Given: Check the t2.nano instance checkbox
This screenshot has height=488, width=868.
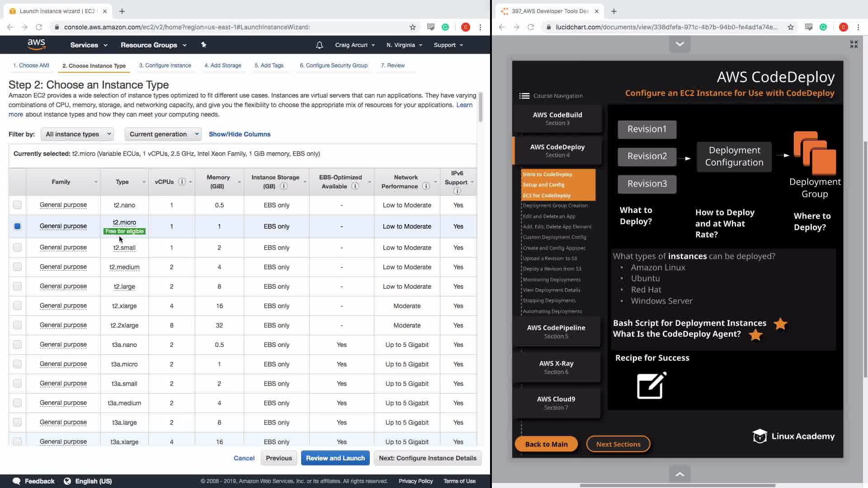Looking at the screenshot, I should pos(17,205).
